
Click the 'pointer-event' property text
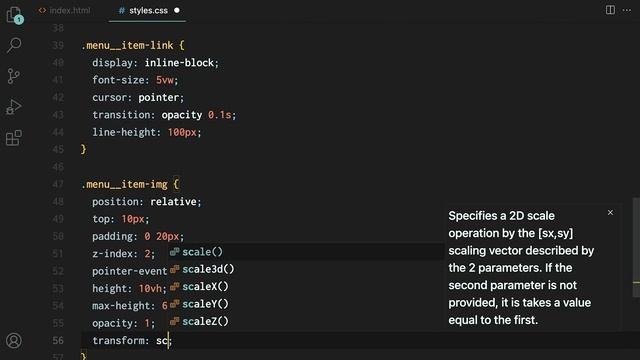(129, 271)
